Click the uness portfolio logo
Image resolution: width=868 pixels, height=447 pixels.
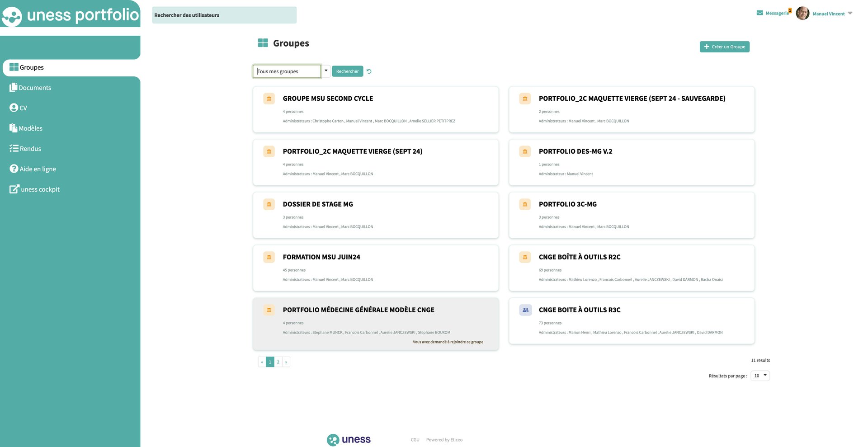click(70, 15)
